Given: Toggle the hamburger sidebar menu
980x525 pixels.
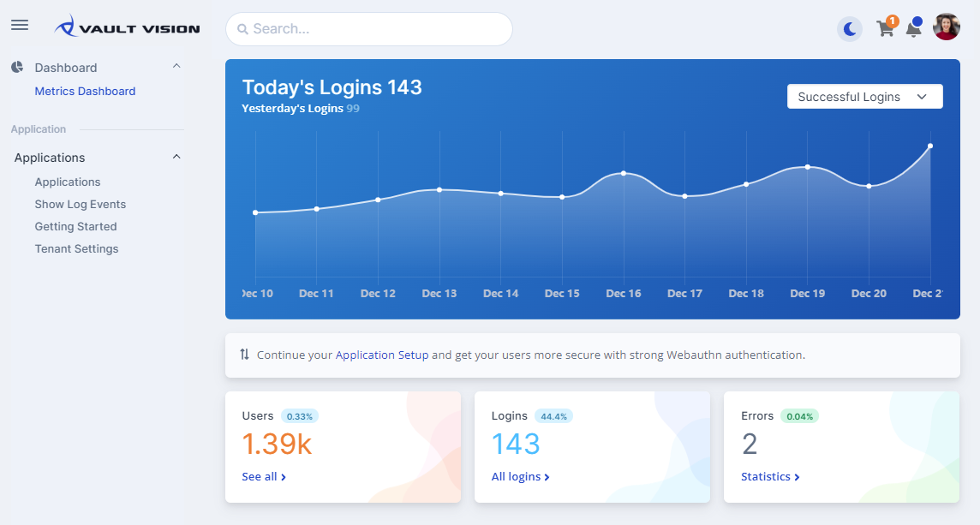Looking at the screenshot, I should click(19, 24).
